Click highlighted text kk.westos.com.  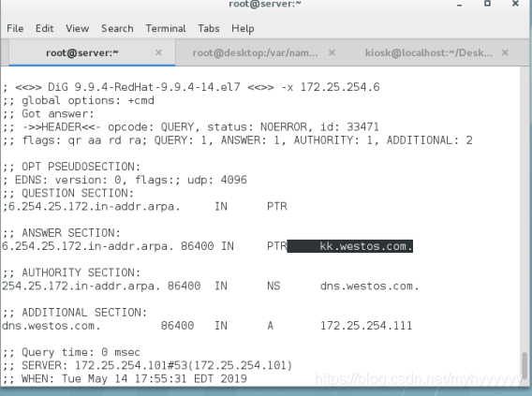366,246
